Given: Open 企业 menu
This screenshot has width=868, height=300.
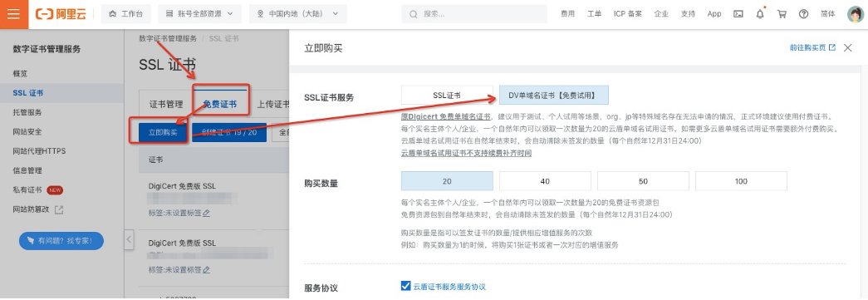Looking at the screenshot, I should [661, 14].
